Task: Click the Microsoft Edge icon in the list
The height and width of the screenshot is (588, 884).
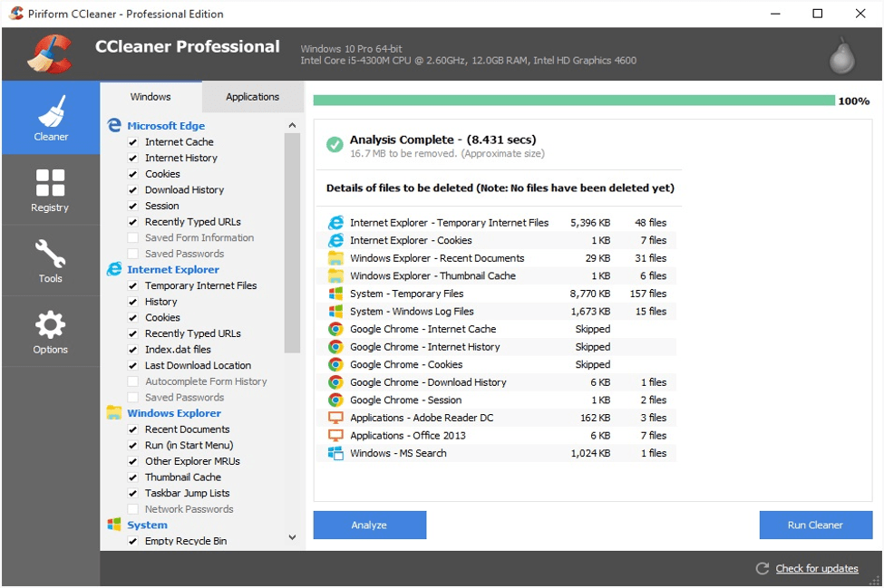Action: (114, 124)
